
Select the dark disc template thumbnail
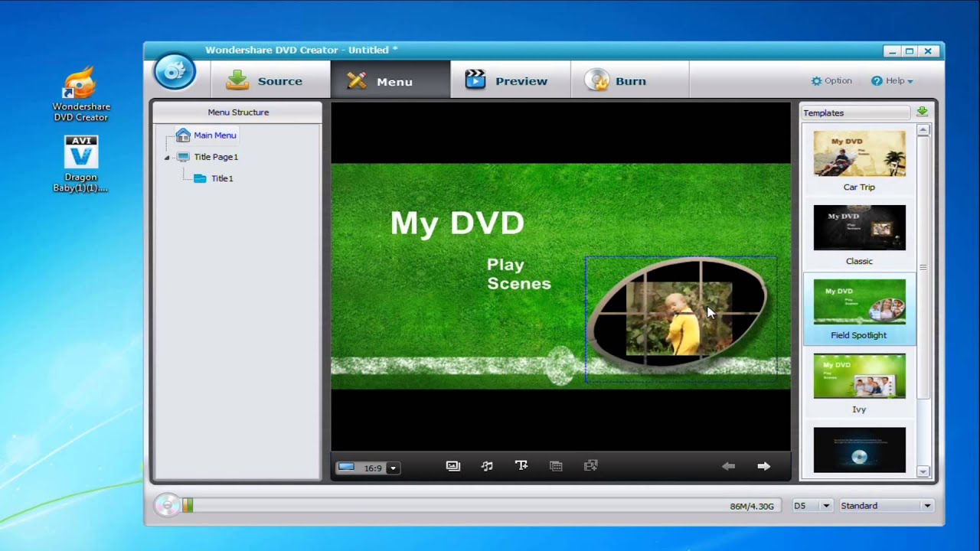[x=859, y=450]
